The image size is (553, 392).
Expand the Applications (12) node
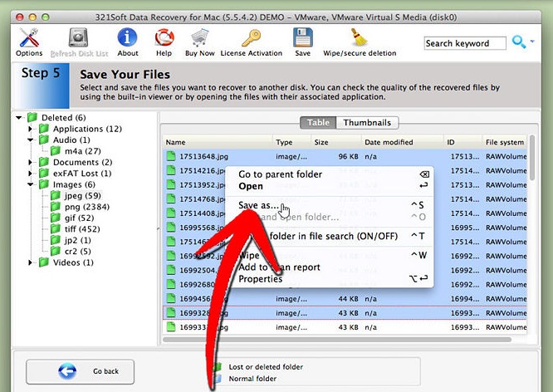31,129
